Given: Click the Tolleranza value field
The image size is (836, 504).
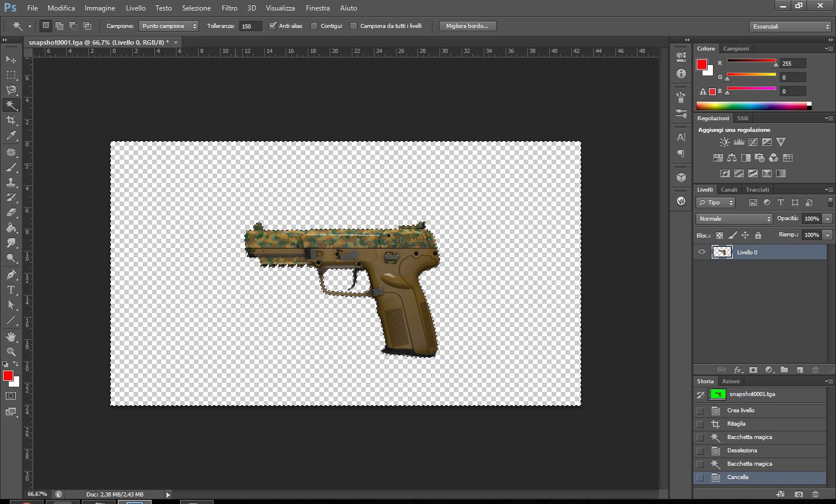Looking at the screenshot, I should coord(251,26).
